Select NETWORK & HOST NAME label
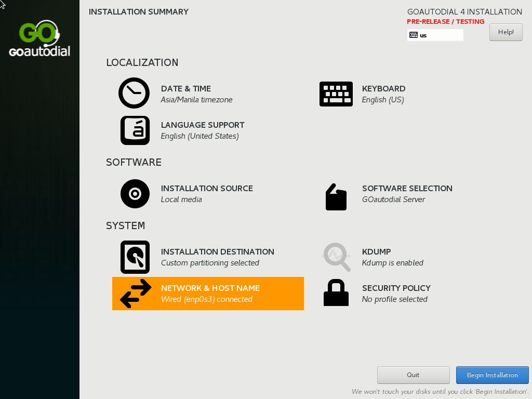The height and width of the screenshot is (399, 532). click(210, 288)
